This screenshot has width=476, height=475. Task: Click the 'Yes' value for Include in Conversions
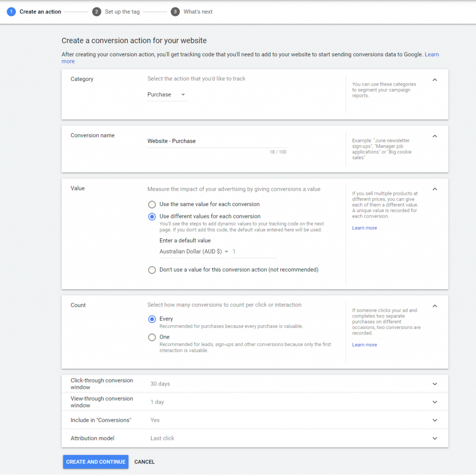[155, 420]
